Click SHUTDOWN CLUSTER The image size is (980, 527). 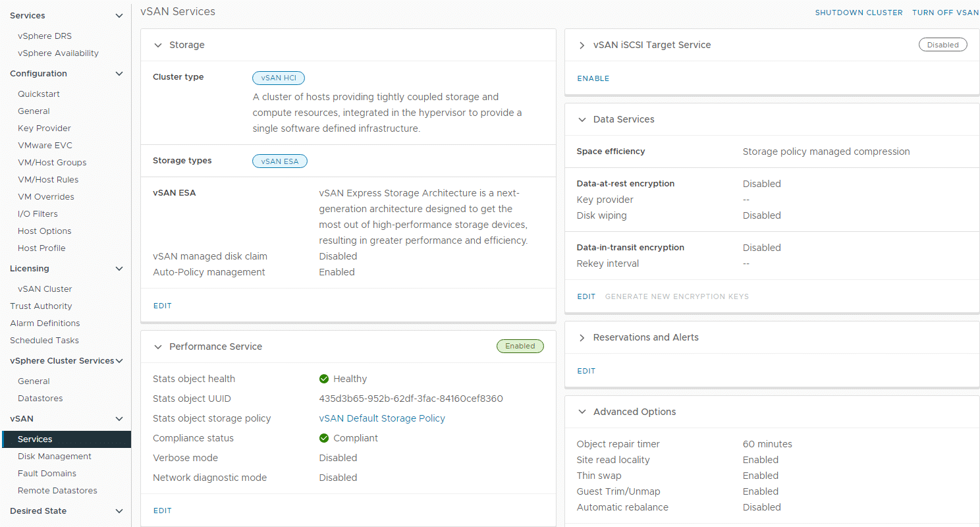click(x=859, y=13)
